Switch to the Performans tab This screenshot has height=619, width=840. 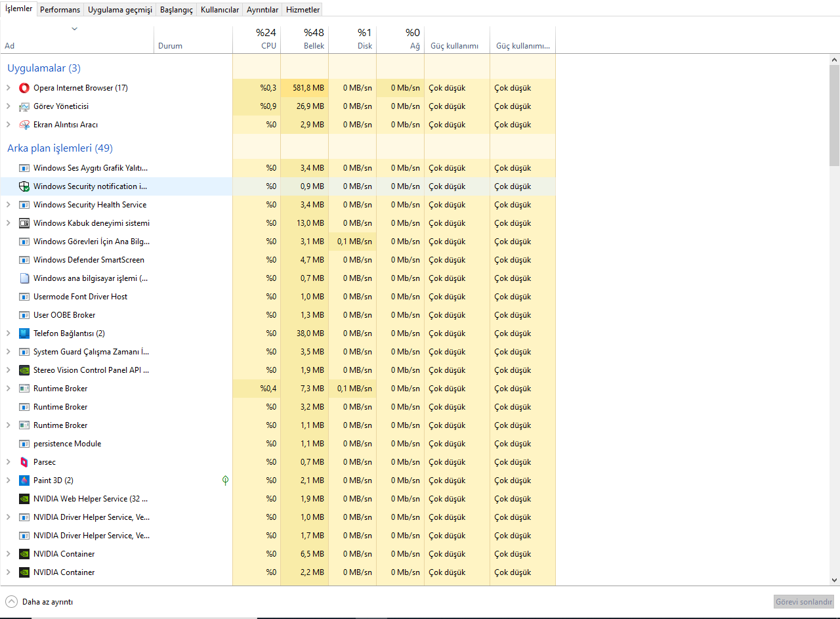[60, 10]
